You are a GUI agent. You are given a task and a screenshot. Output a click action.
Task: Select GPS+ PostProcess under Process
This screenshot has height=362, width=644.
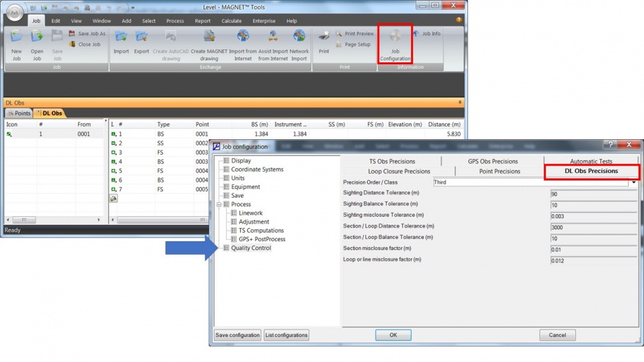(262, 239)
